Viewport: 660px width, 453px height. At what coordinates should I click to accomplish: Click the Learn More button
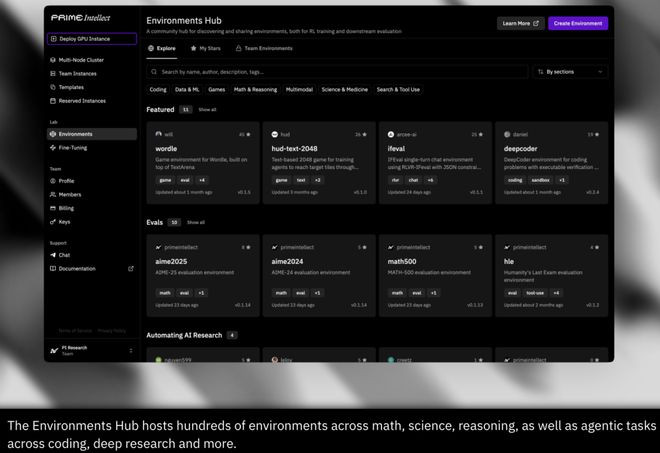[x=520, y=23]
